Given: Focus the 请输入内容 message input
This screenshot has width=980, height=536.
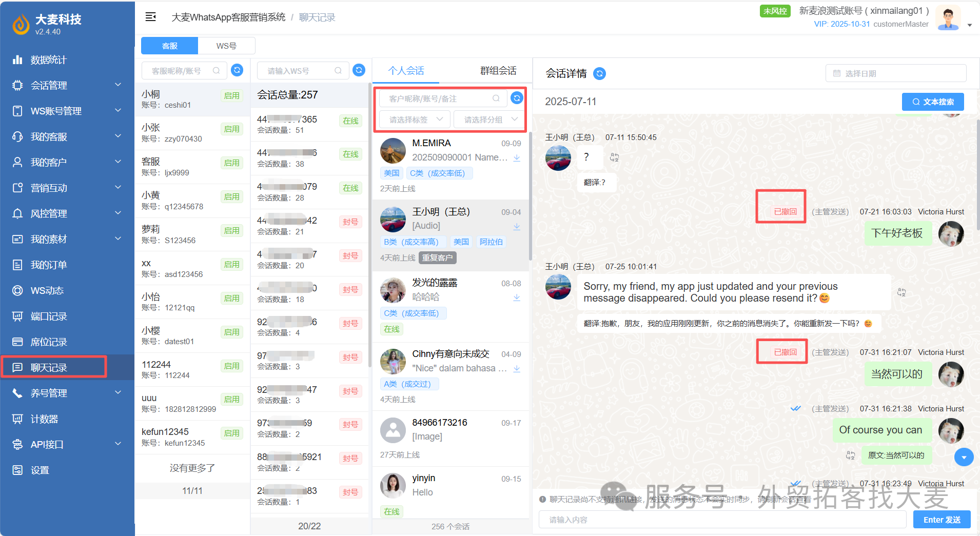Looking at the screenshot, I should click(x=722, y=520).
